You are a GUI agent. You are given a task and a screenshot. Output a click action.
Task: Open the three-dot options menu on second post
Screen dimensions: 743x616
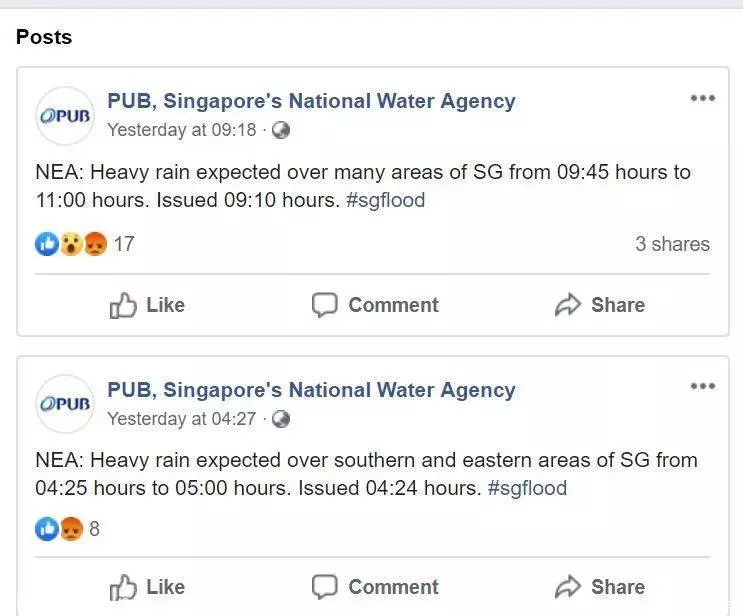(x=703, y=386)
